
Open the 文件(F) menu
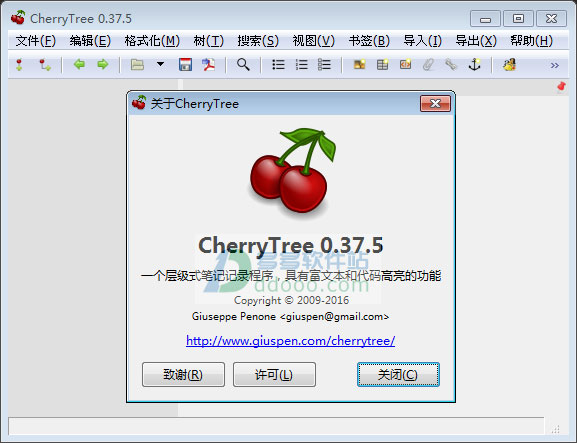coord(35,40)
